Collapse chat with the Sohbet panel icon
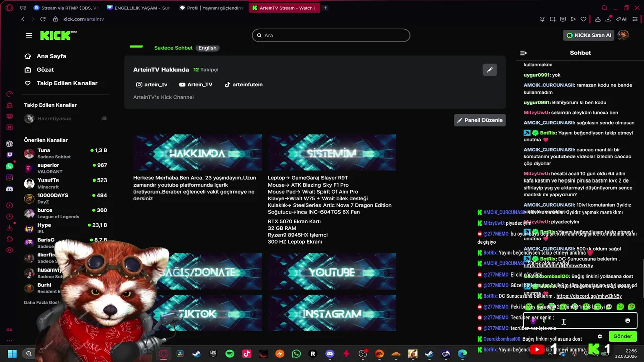Viewport: 644px width, 362px height. coord(523,53)
